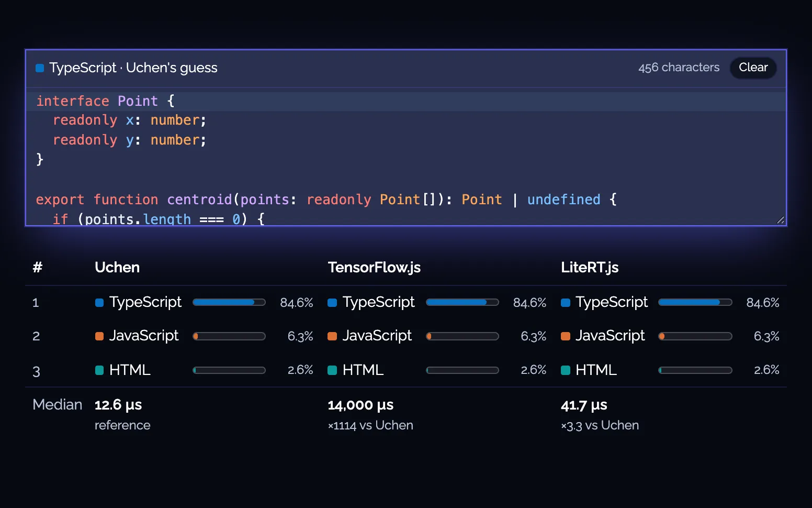
Task: Click teal swatch beside LiteRT.js HTML
Action: [x=566, y=370]
